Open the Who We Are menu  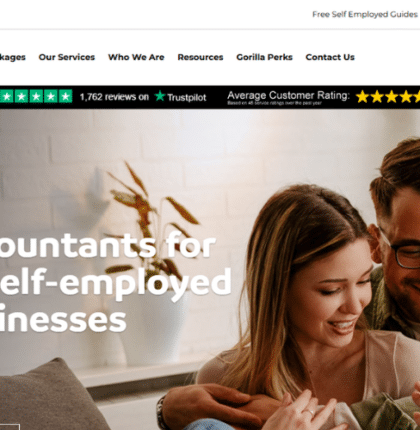136,57
